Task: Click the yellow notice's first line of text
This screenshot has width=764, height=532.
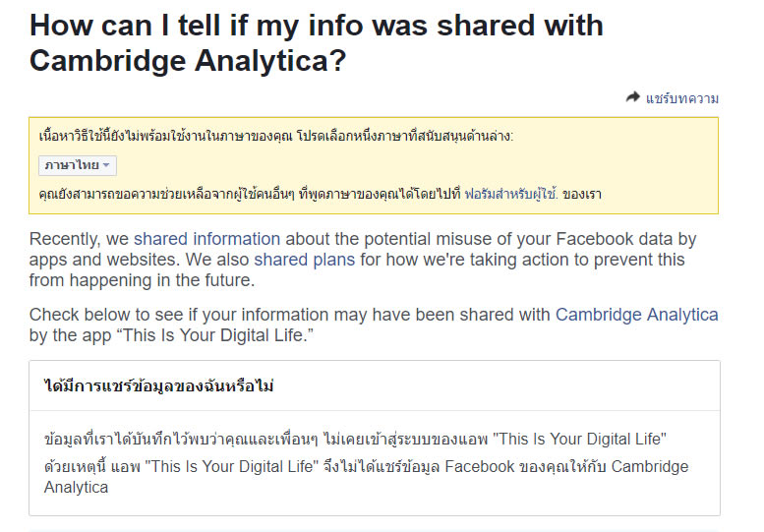Action: coord(275,136)
